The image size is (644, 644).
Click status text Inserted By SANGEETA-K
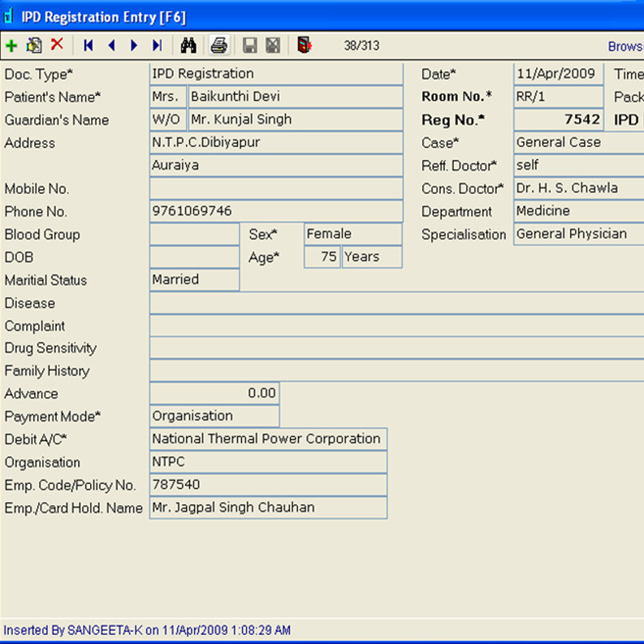147,630
